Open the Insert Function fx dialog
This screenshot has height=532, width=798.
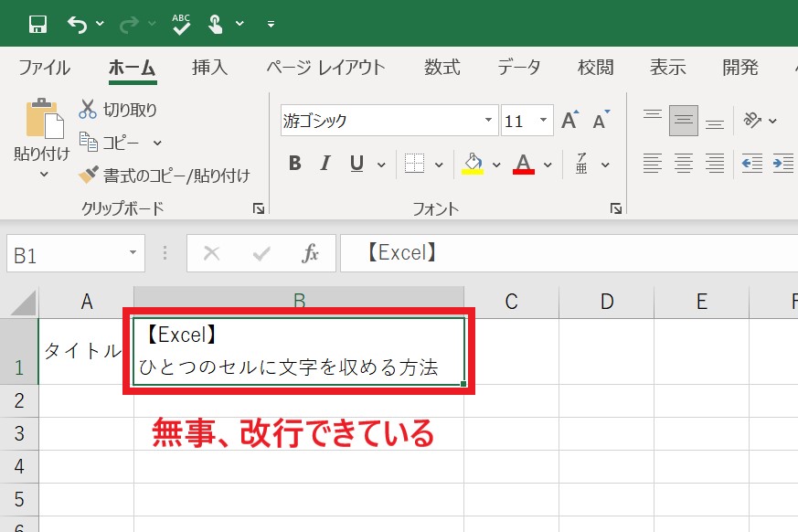point(310,253)
